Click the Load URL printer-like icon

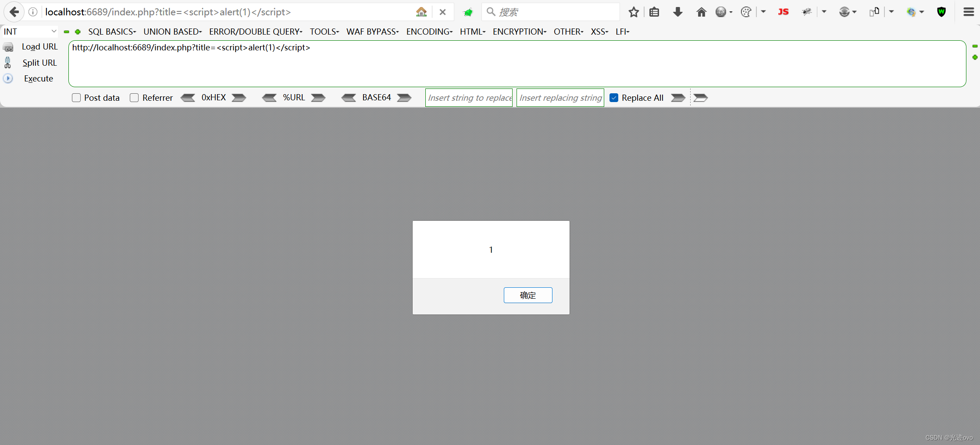pos(8,47)
